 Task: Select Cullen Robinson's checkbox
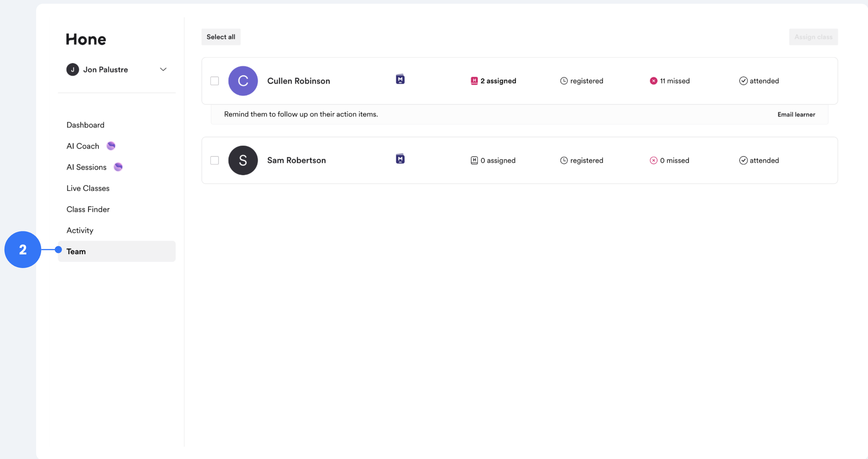pyautogui.click(x=215, y=81)
